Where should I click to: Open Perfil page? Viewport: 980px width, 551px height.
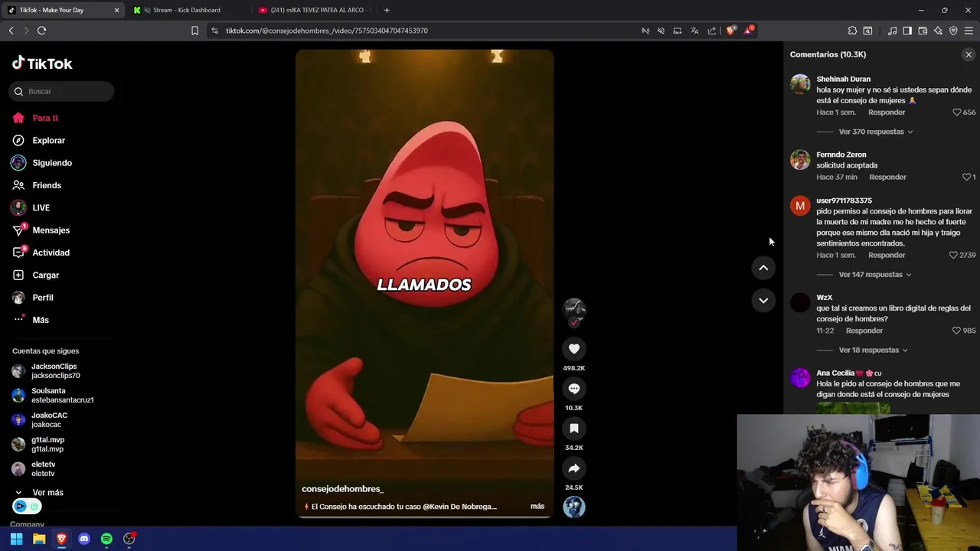[32, 298]
